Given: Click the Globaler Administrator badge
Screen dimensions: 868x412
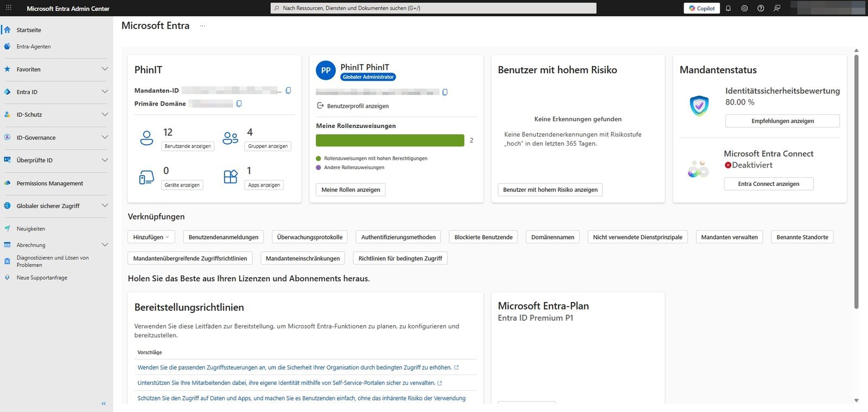Looking at the screenshot, I should (368, 77).
